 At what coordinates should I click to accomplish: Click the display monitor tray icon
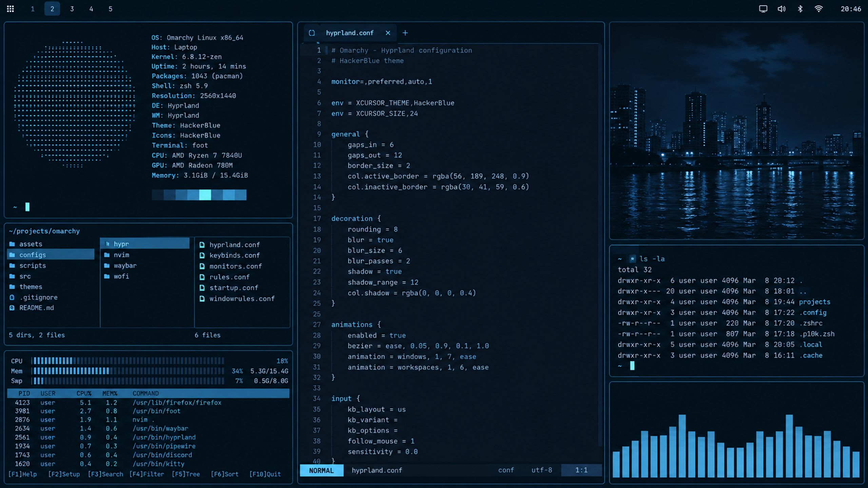763,9
